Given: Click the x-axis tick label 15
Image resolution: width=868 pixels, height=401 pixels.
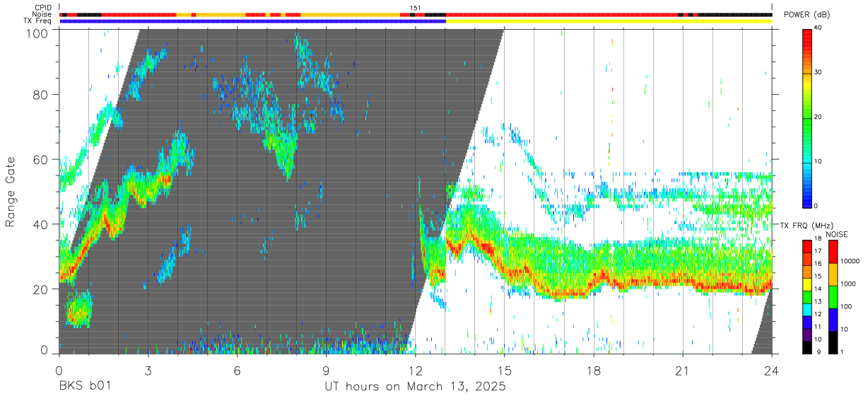Looking at the screenshot, I should pyautogui.click(x=505, y=370).
